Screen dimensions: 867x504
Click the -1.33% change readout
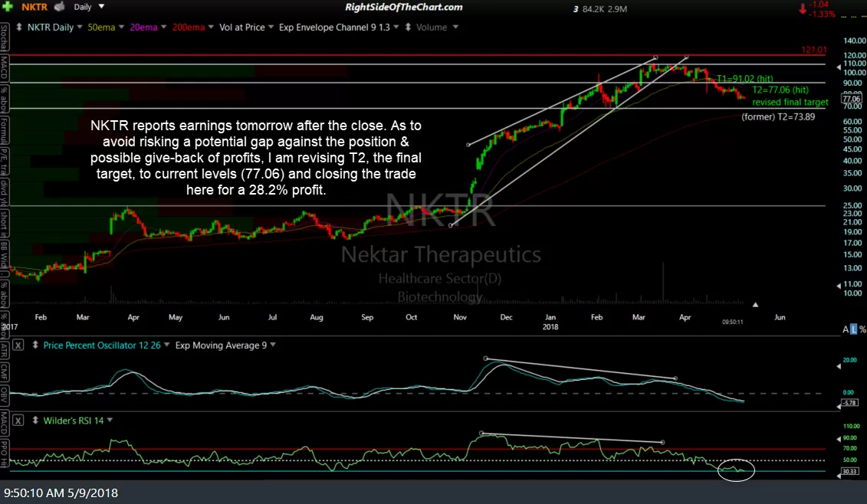pos(823,14)
